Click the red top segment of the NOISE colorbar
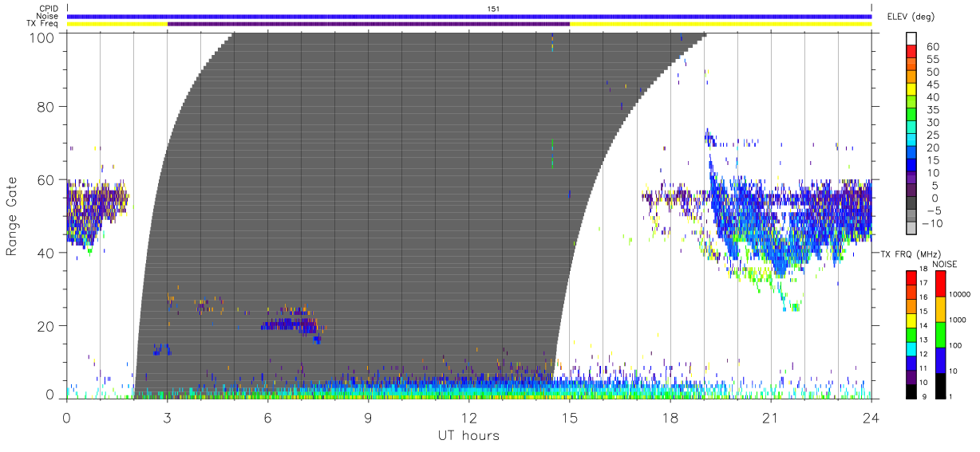The height and width of the screenshot is (452, 980). (x=939, y=283)
